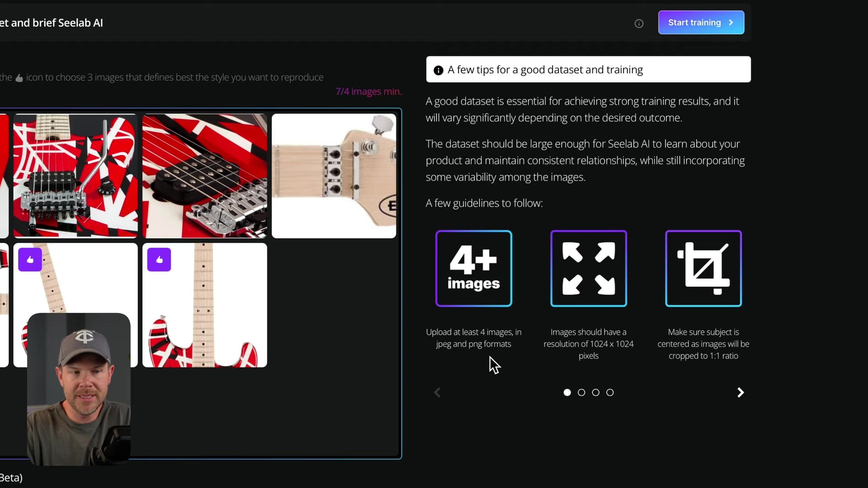Select the third carousel dot

coord(596,392)
